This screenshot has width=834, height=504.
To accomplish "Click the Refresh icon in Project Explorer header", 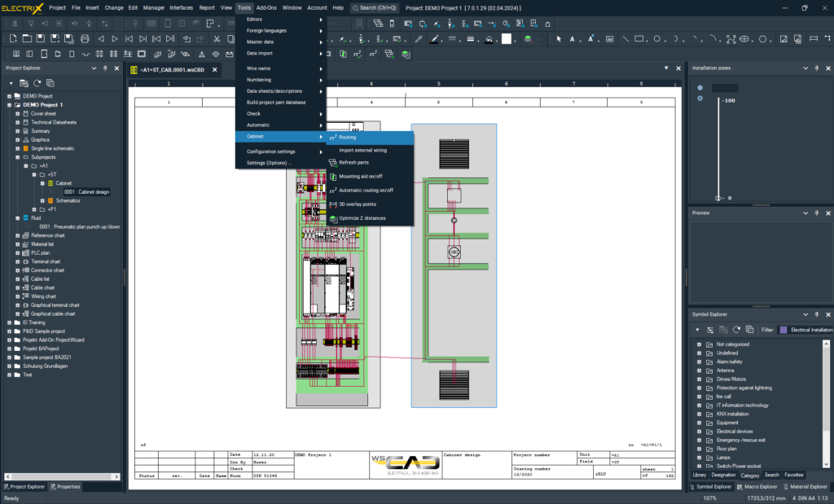I will [37, 83].
